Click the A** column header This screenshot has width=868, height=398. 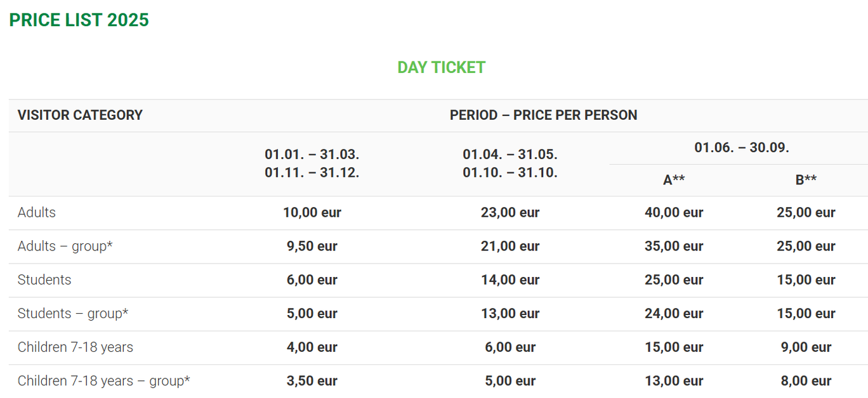[x=674, y=180]
